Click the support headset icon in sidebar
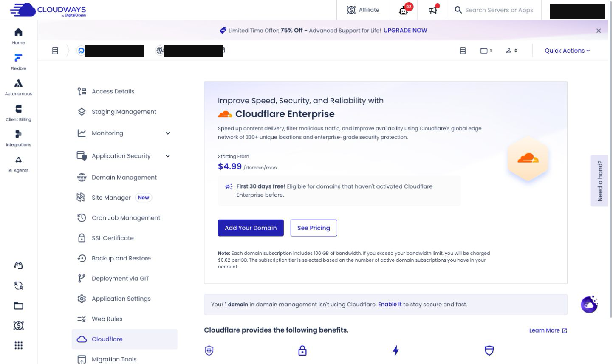The width and height of the screenshot is (613, 364). pyautogui.click(x=18, y=265)
